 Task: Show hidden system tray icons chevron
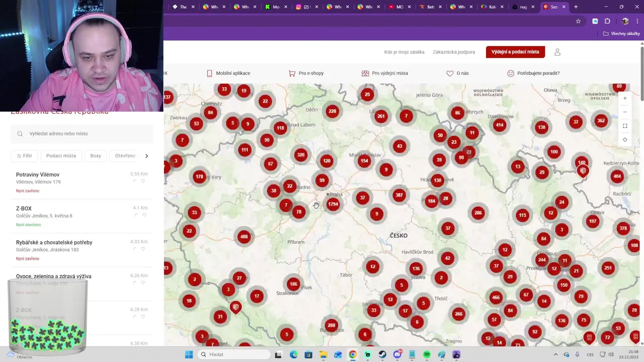[x=555, y=354]
